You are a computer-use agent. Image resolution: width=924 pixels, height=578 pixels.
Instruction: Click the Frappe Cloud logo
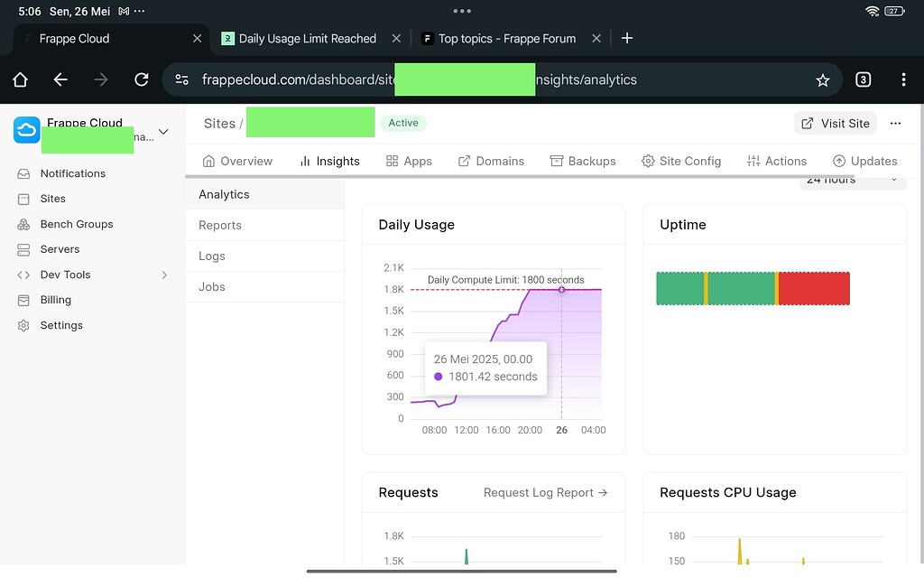(26, 129)
